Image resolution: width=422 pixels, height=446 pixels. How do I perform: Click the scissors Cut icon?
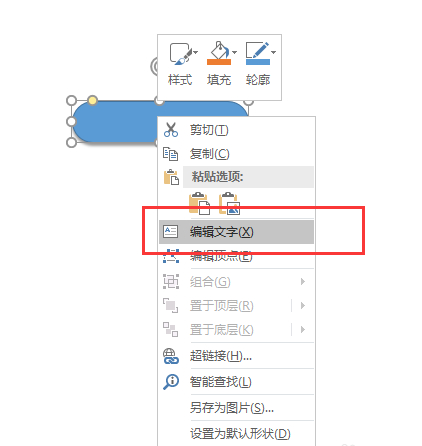coord(171,130)
